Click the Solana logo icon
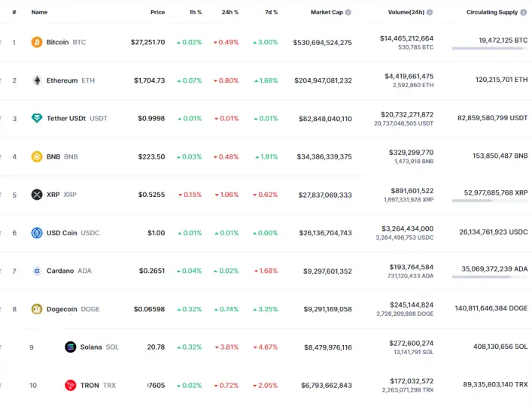Image resolution: width=532 pixels, height=409 pixels. [x=70, y=347]
